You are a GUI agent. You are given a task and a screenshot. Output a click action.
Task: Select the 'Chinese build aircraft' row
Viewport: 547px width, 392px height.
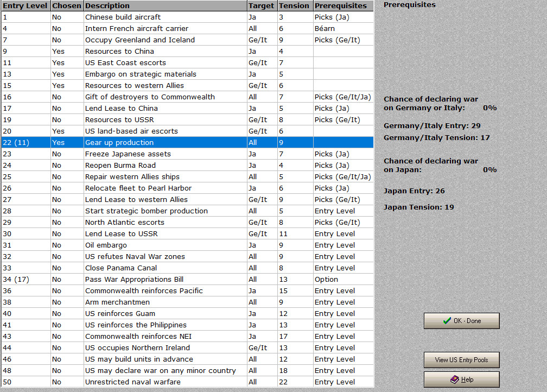(187, 17)
